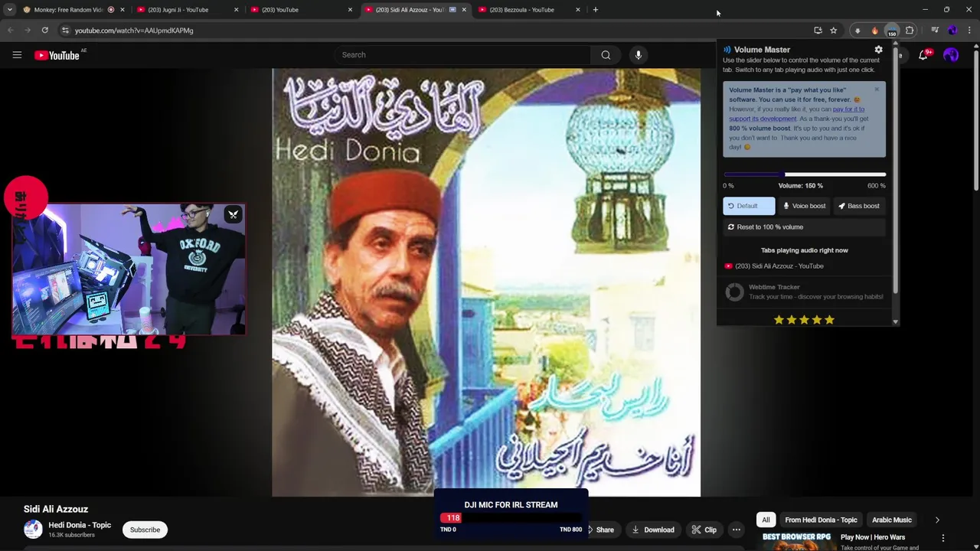Close the webcam overlay popup

[233, 214]
